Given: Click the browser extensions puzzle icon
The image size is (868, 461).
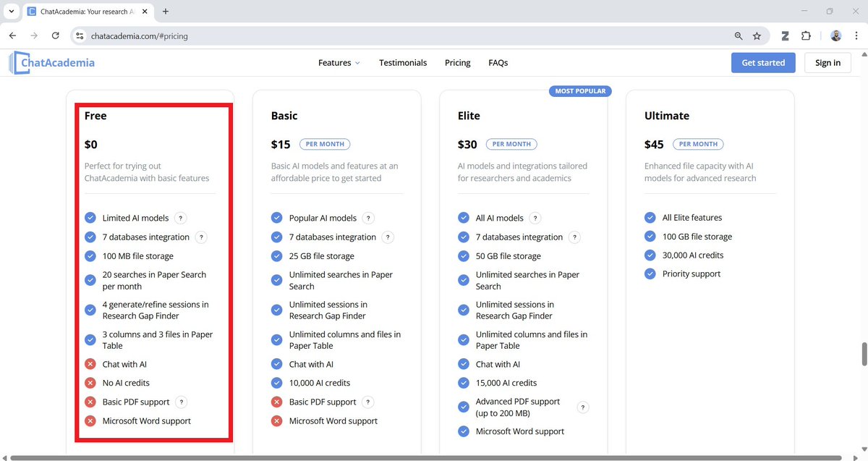Looking at the screenshot, I should tap(805, 35).
